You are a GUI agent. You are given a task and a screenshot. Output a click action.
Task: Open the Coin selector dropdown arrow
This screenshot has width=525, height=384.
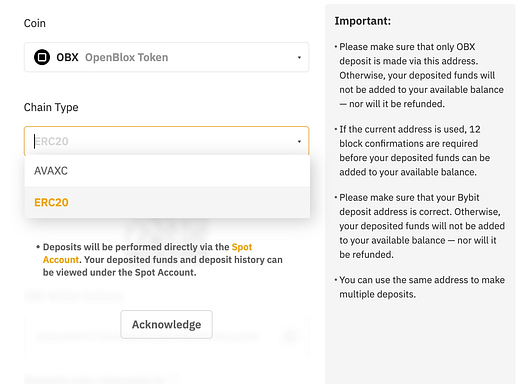pos(299,58)
